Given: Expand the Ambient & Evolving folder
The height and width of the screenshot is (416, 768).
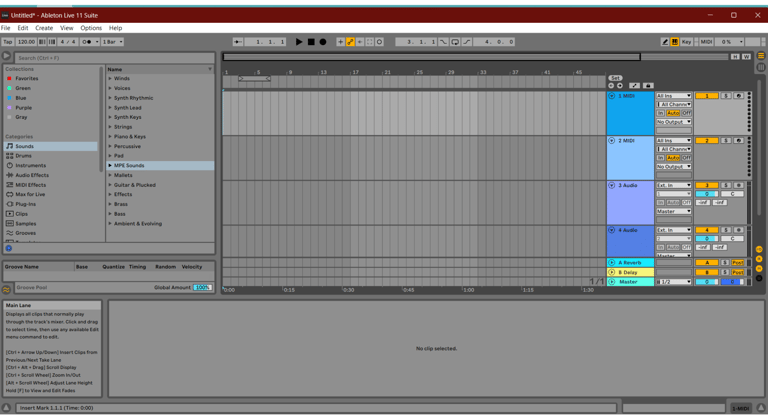Looking at the screenshot, I should point(110,223).
